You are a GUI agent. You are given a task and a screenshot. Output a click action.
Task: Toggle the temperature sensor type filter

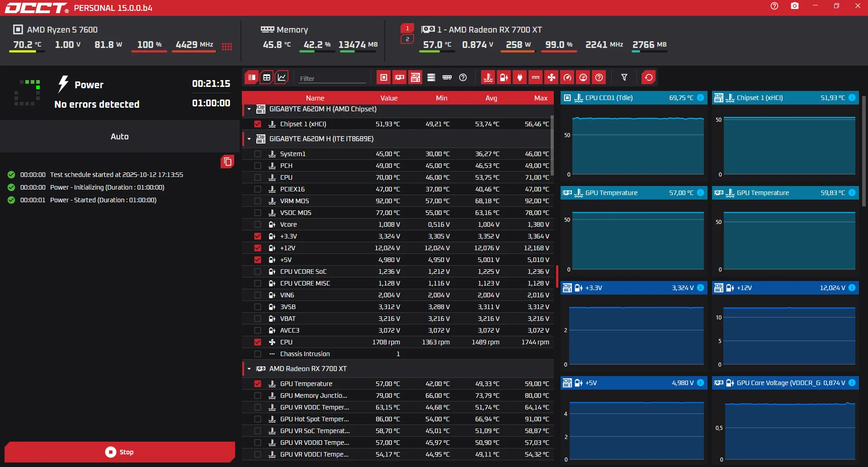[x=488, y=77]
